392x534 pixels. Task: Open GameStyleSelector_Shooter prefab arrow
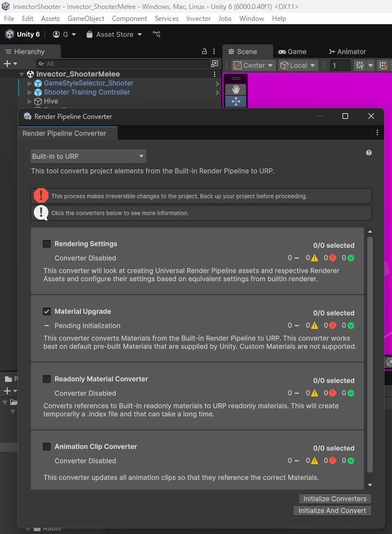tap(217, 83)
